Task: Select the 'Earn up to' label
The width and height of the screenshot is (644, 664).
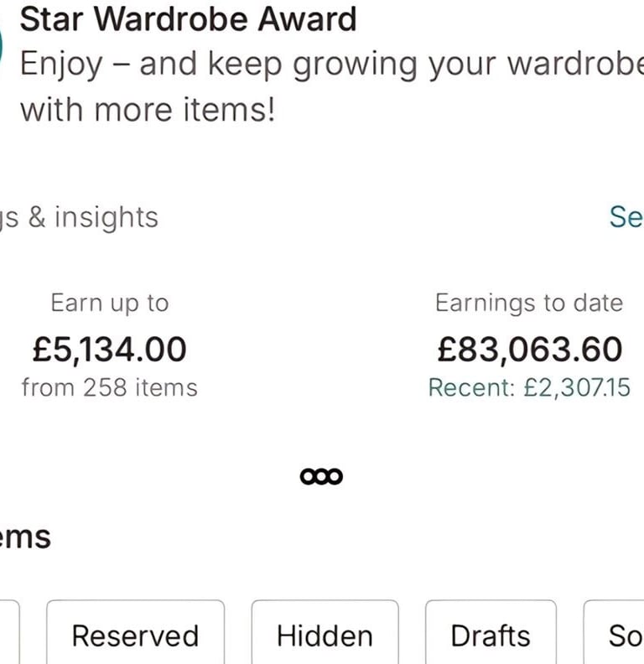Action: click(x=110, y=303)
